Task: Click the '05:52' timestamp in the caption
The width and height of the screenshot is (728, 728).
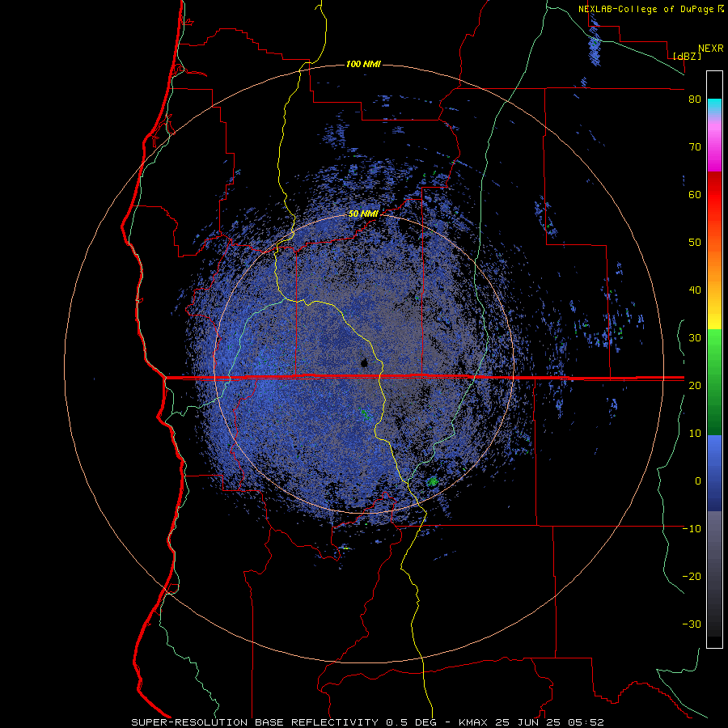Action: click(x=586, y=722)
